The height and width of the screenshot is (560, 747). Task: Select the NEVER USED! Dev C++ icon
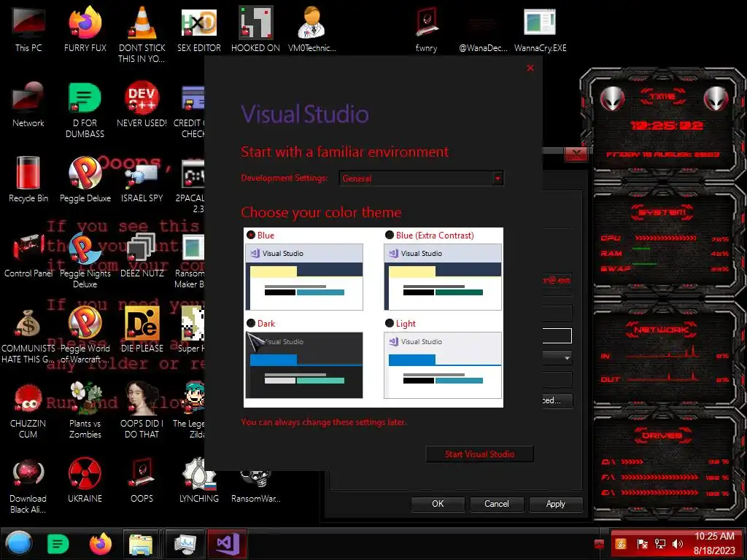point(142,104)
